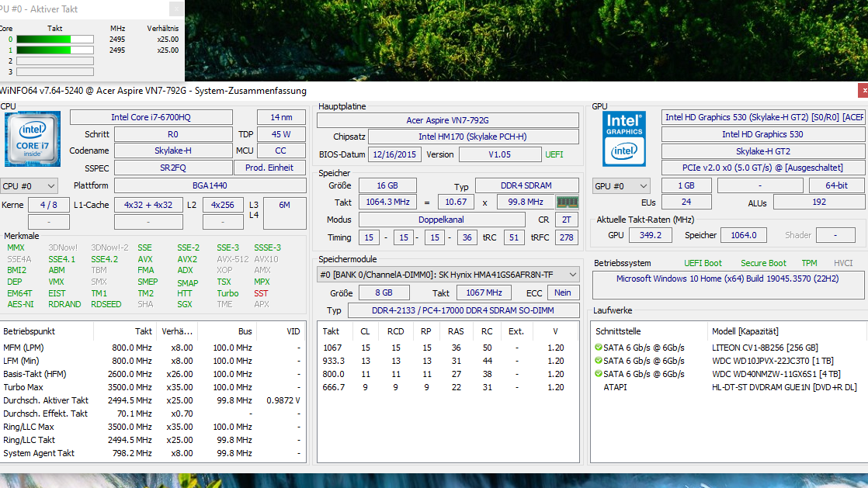The width and height of the screenshot is (868, 488).
Task: Select the System Agent Takt row
Action: [x=152, y=453]
